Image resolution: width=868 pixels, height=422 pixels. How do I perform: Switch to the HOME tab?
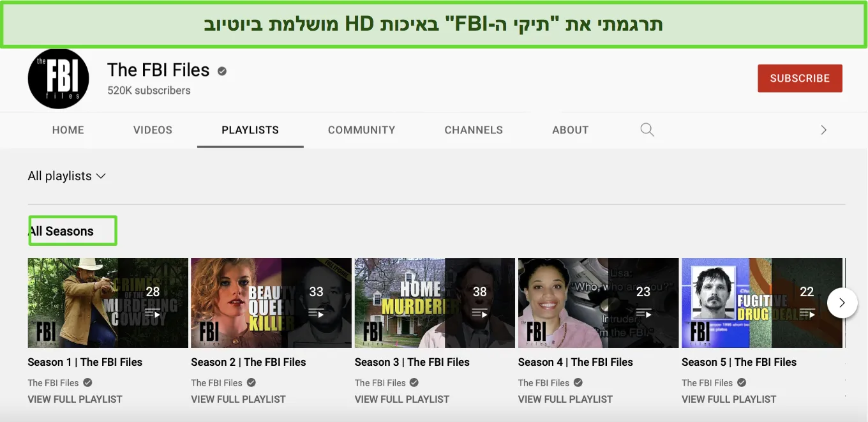click(x=68, y=130)
